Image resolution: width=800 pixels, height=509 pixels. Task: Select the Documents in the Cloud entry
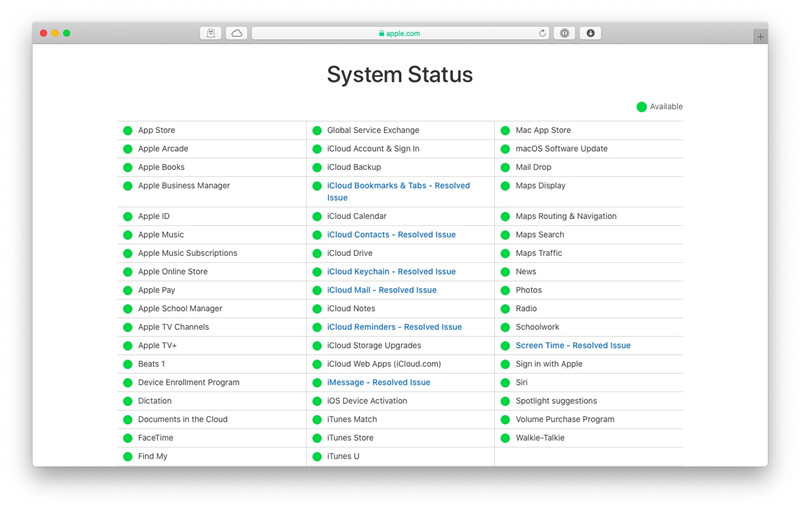click(x=183, y=419)
